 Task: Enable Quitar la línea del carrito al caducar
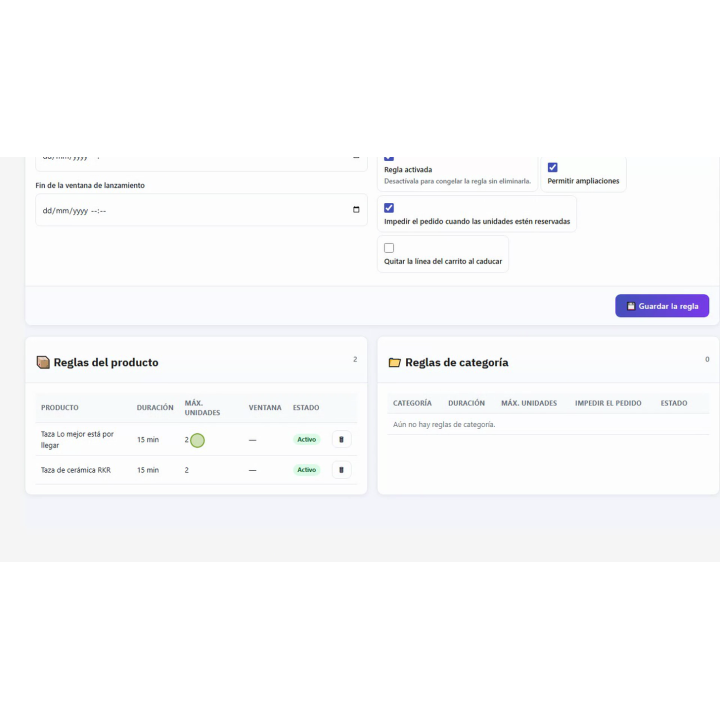(x=389, y=248)
